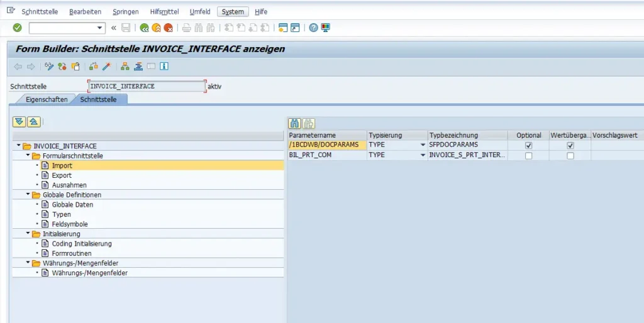Click the greyed-out form window icon in Form Builder toolbar

click(x=151, y=66)
